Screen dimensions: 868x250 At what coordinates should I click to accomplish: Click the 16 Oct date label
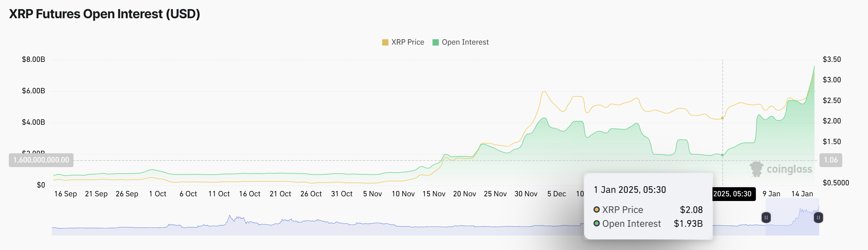250,194
